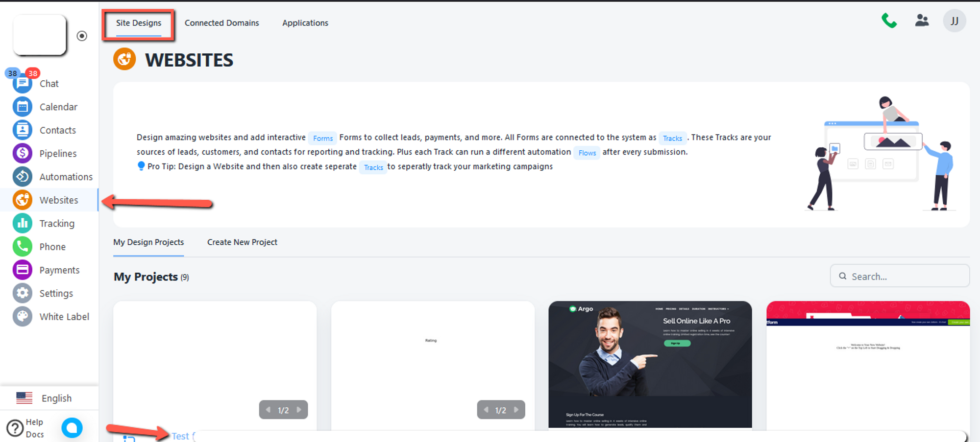Click the Forms link in description
Screen dimensions: 980x442
pos(322,138)
